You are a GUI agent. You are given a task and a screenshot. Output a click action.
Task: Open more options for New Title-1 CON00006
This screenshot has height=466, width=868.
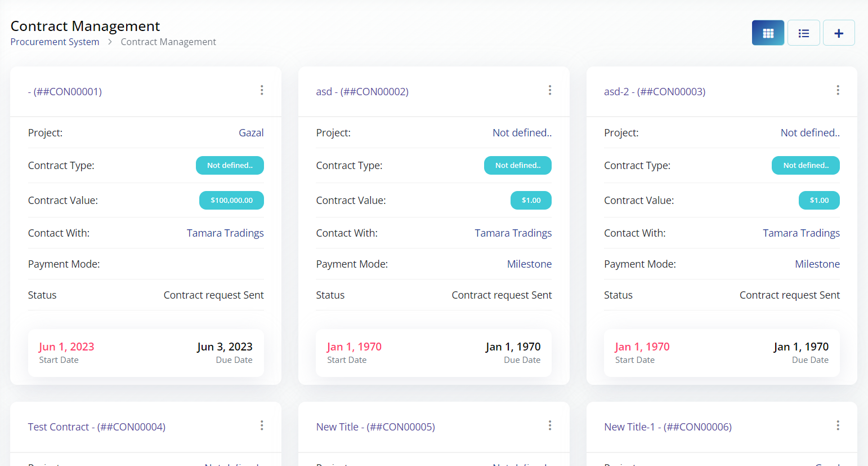838,425
